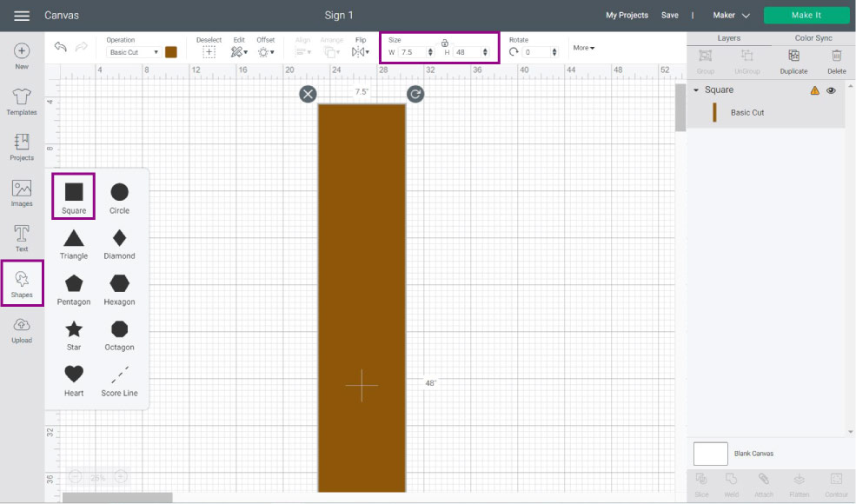
Task: Open the Templates panel
Action: pyautogui.click(x=22, y=102)
